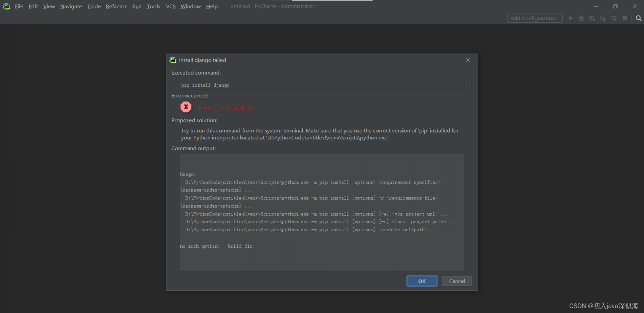644x313 pixels.
Task: Click inside the Command output text area
Action: 322,212
